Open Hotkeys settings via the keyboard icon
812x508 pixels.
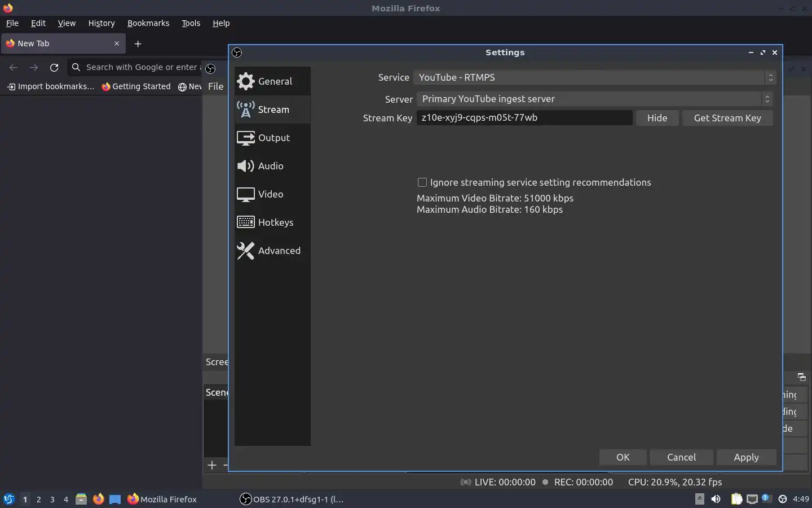pos(246,222)
